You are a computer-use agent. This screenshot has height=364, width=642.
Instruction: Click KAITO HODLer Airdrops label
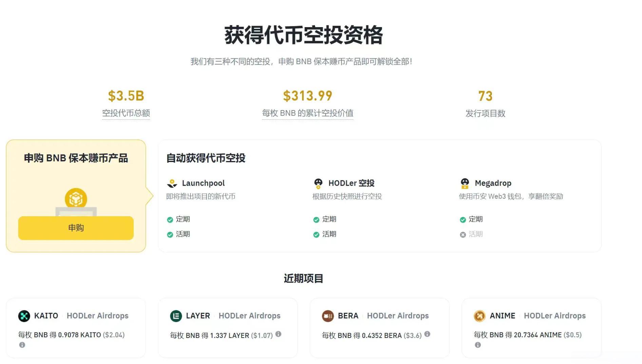[97, 316]
